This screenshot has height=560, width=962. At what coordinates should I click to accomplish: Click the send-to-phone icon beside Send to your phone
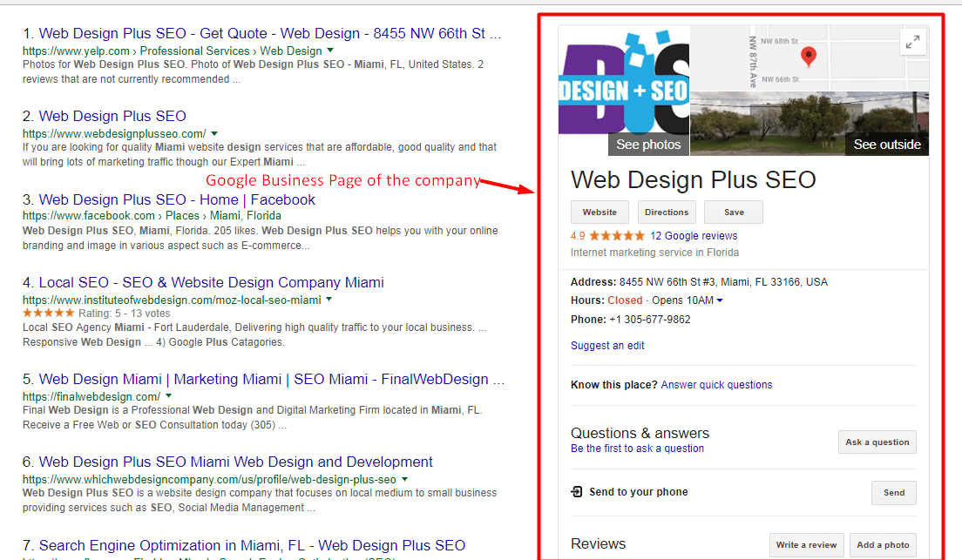[577, 491]
